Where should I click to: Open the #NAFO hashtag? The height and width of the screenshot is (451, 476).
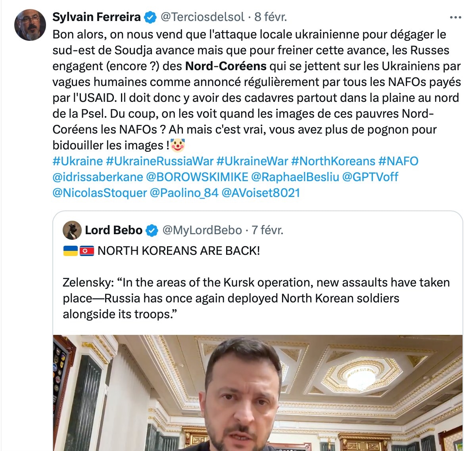(398, 161)
